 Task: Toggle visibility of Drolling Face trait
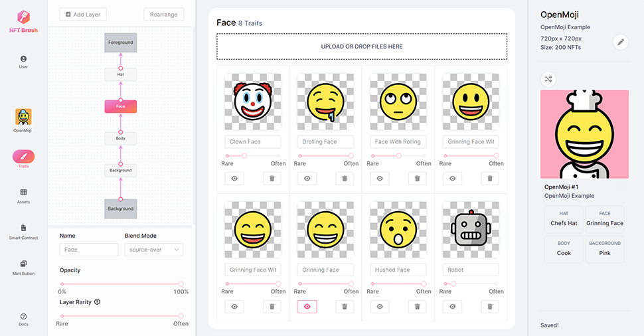coord(307,179)
